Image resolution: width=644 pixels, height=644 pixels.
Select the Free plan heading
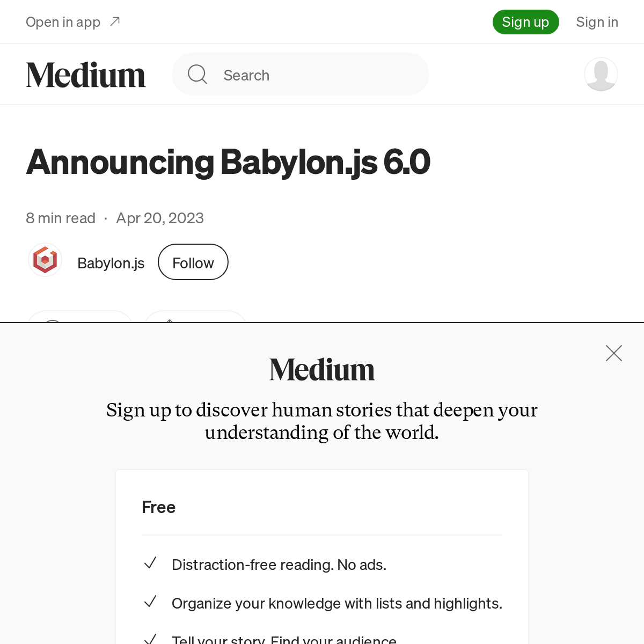point(158,507)
